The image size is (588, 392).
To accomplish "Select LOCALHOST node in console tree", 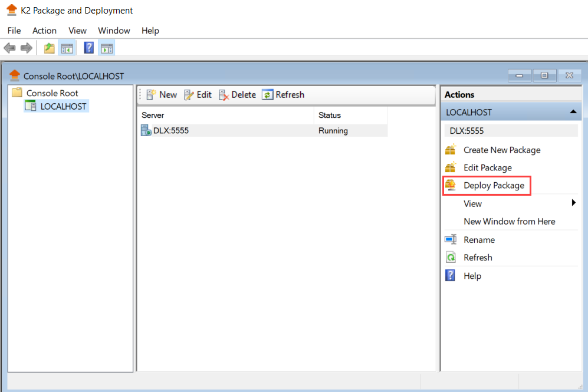I will coord(63,107).
